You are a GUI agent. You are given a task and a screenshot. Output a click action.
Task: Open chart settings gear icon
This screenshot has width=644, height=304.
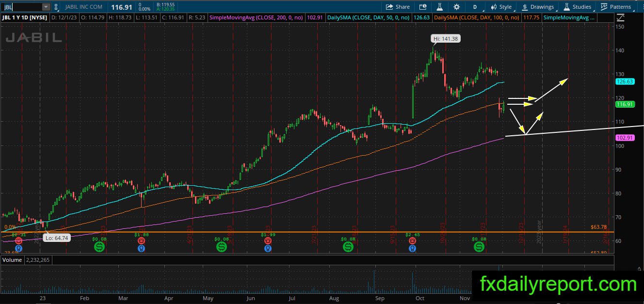point(457,7)
